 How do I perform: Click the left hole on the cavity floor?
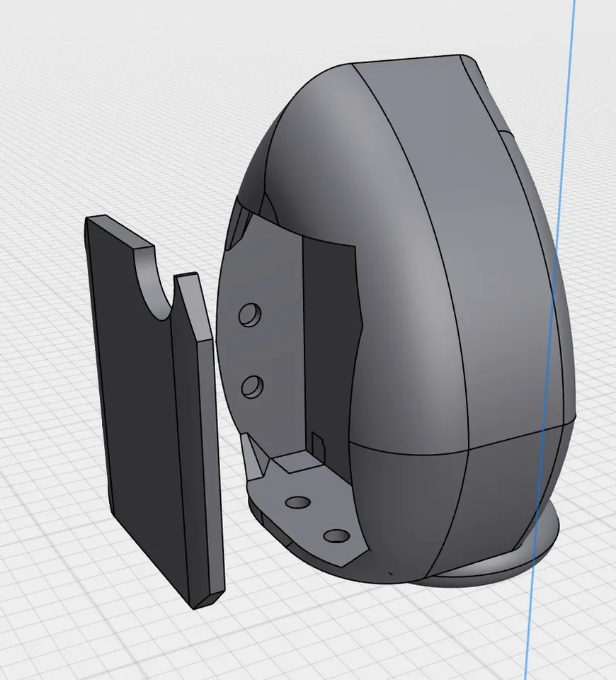tap(298, 503)
